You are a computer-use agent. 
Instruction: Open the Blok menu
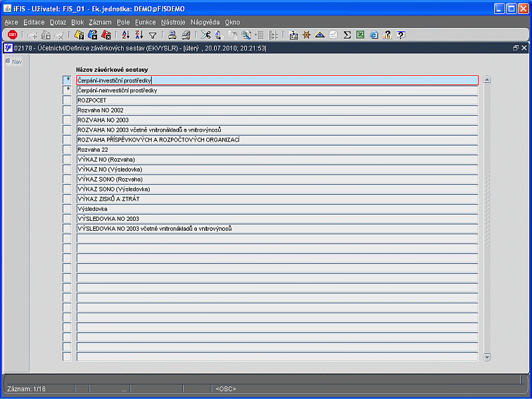click(x=78, y=23)
